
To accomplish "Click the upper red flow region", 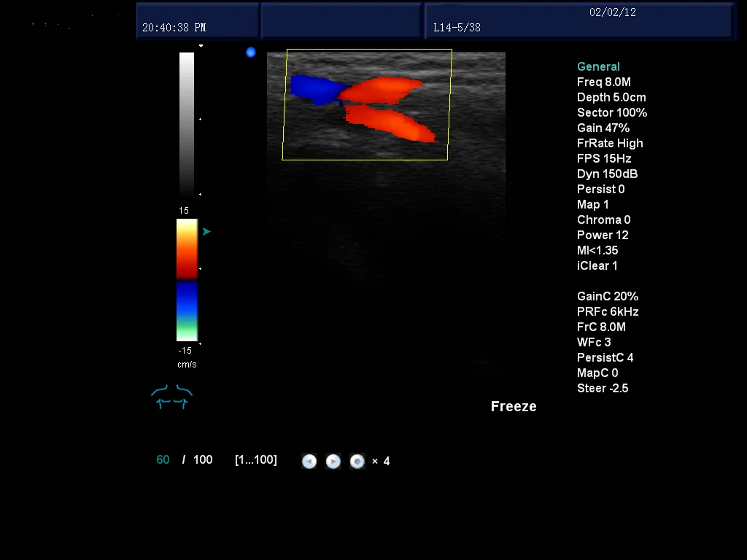I will [x=381, y=90].
